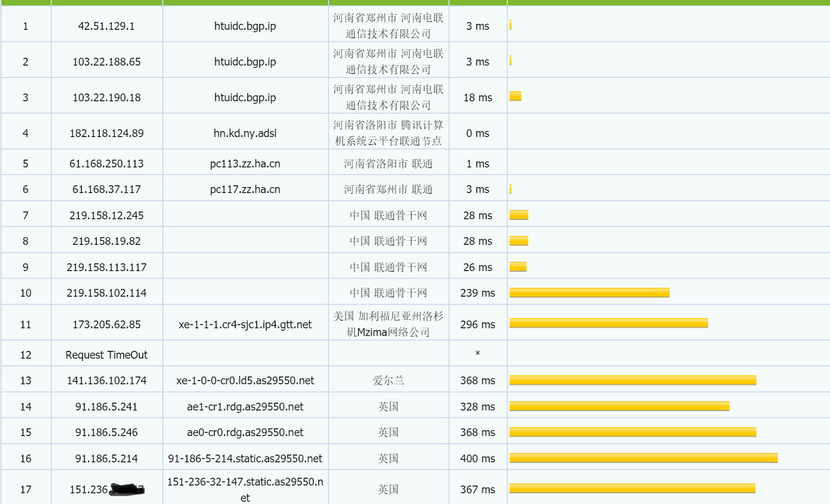Click hostname ae1-cr1.rdg.as29550.net
The width and height of the screenshot is (830, 504).
(245, 407)
